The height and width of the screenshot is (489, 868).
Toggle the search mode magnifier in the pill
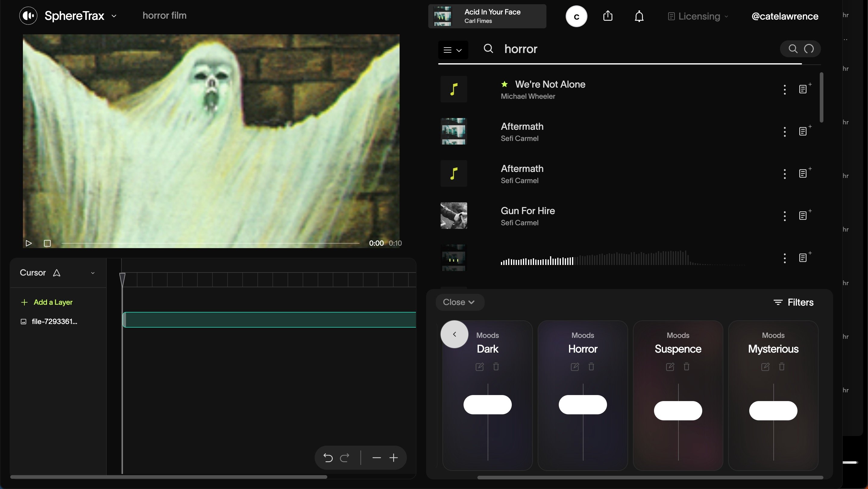[793, 49]
